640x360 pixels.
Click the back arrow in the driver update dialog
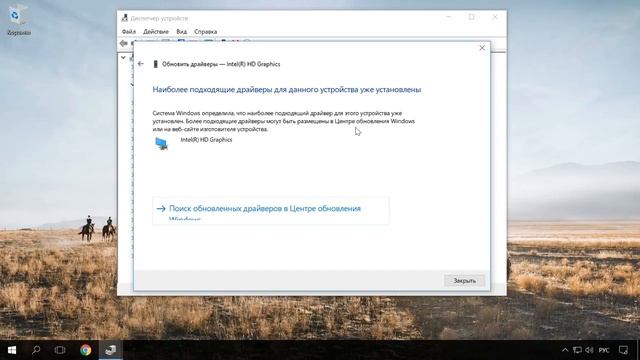141,64
